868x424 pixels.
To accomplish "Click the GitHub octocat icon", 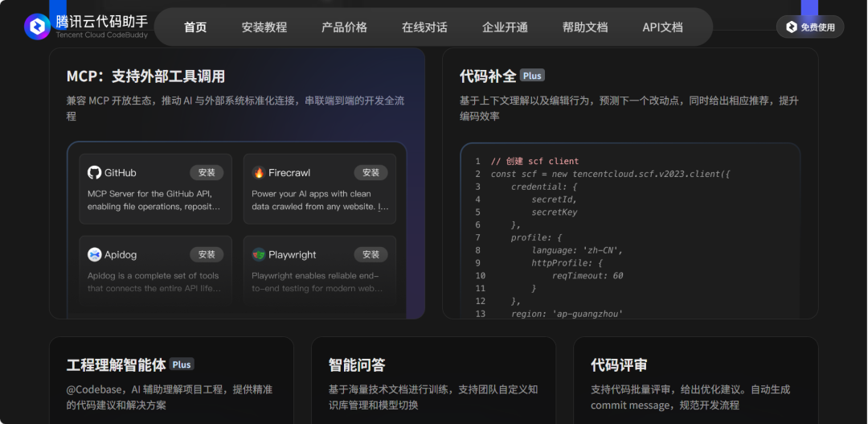I will coord(95,172).
